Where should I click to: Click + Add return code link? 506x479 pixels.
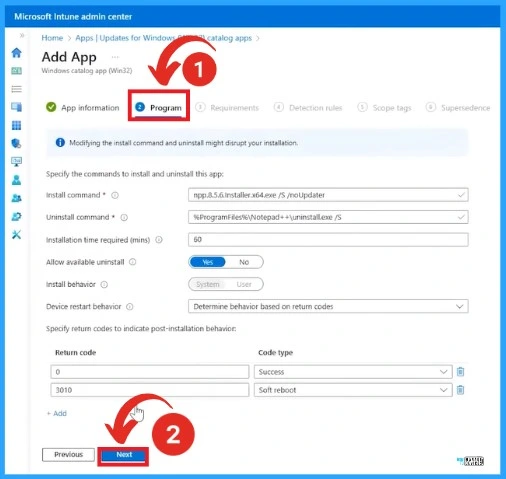[x=56, y=413]
